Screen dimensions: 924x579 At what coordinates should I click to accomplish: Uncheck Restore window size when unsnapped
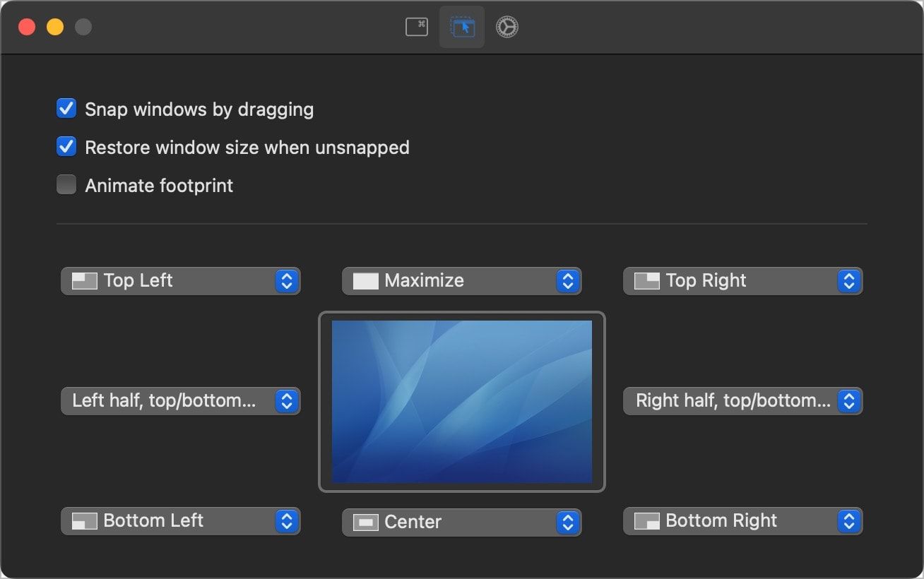[66, 146]
